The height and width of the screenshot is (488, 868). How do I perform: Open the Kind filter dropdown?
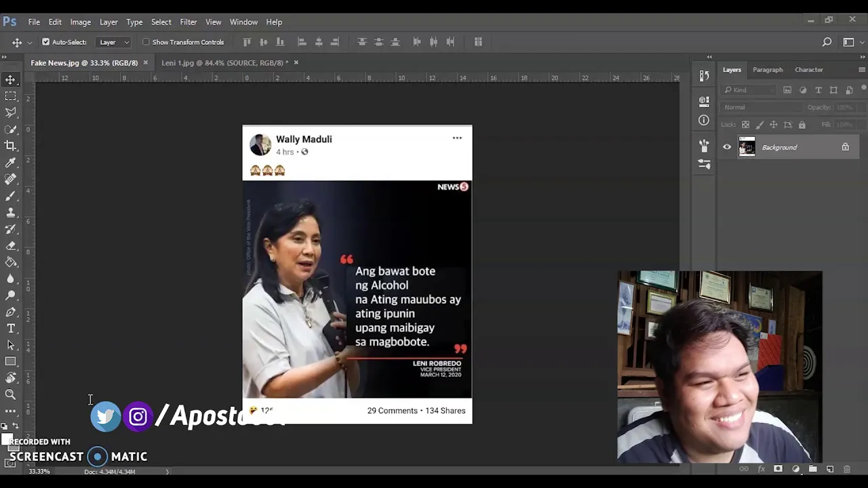749,89
